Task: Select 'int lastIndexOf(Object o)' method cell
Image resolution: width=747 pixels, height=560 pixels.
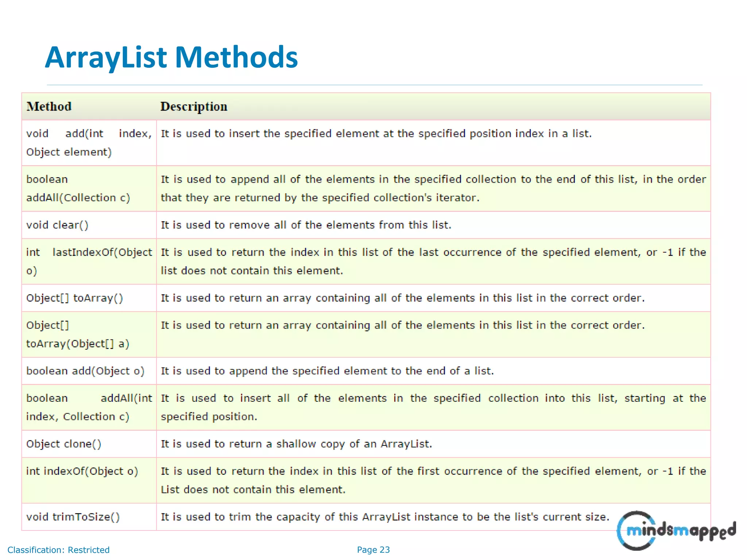Action: [x=89, y=261]
